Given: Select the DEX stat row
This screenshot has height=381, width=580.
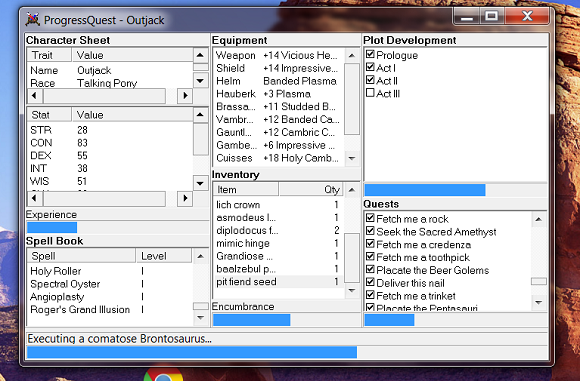Looking at the screenshot, I should point(110,155).
